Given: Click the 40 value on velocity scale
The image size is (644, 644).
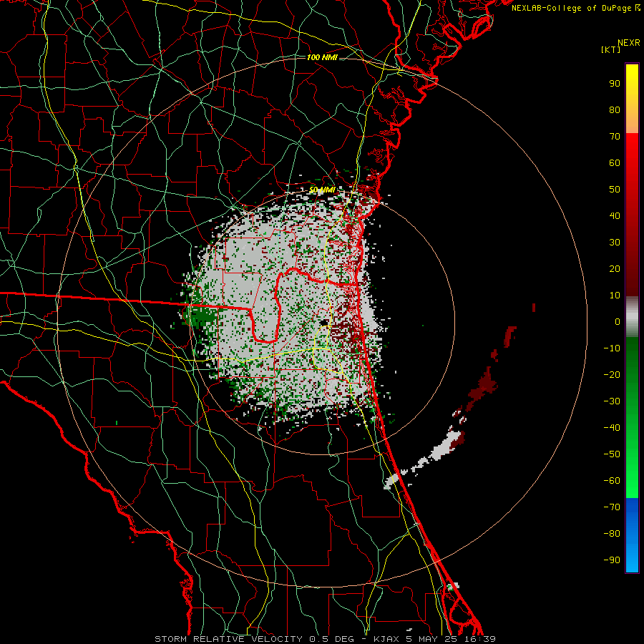Looking at the screenshot, I should click(615, 215).
